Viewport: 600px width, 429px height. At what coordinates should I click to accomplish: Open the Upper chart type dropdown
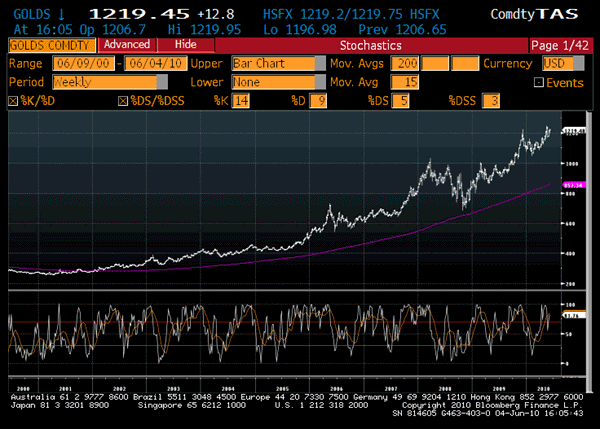tap(273, 63)
